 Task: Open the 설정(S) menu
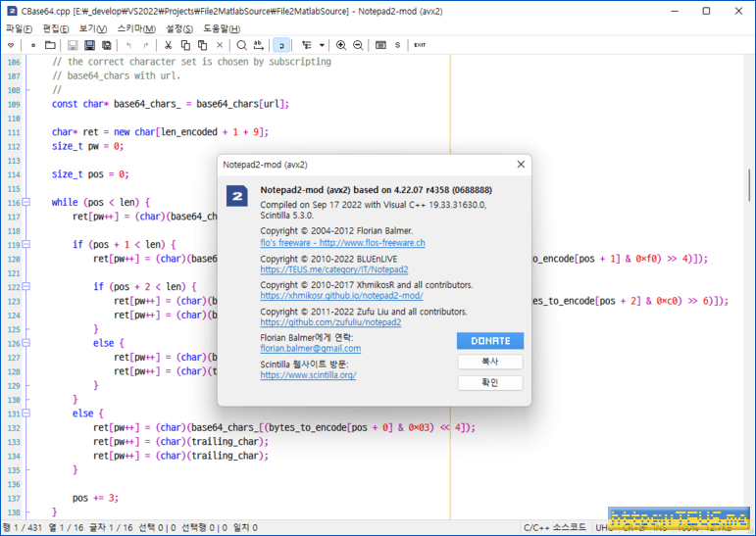tap(178, 29)
